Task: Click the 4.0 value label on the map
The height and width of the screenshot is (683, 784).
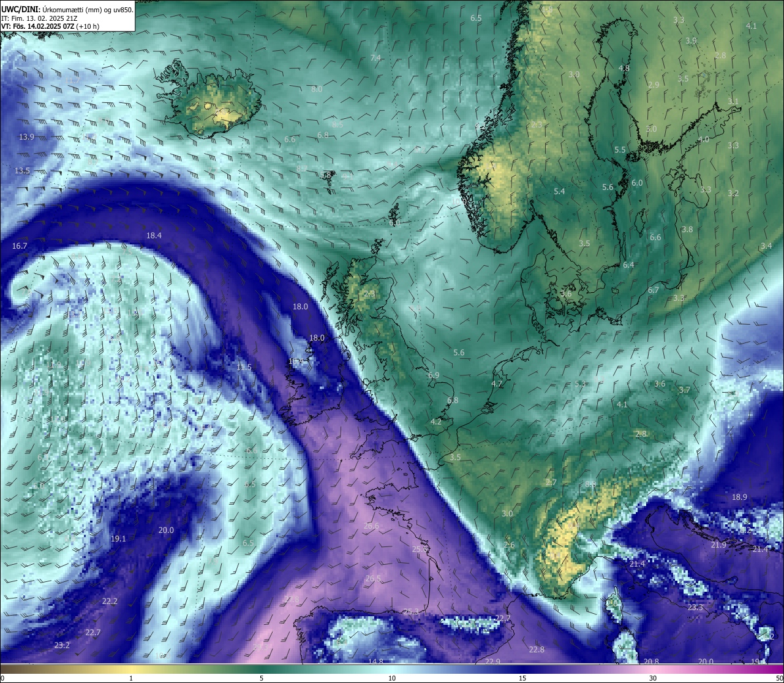Action: click(704, 139)
